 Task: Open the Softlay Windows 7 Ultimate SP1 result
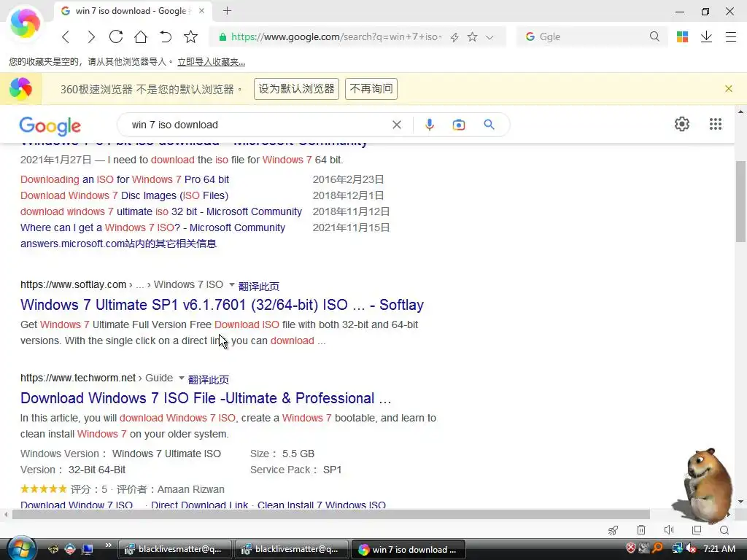coord(222,305)
